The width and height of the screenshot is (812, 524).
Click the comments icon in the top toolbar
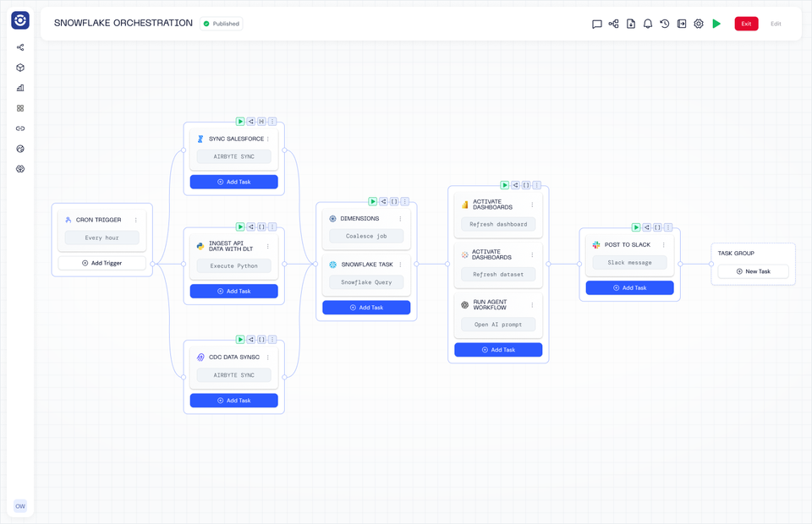(597, 24)
